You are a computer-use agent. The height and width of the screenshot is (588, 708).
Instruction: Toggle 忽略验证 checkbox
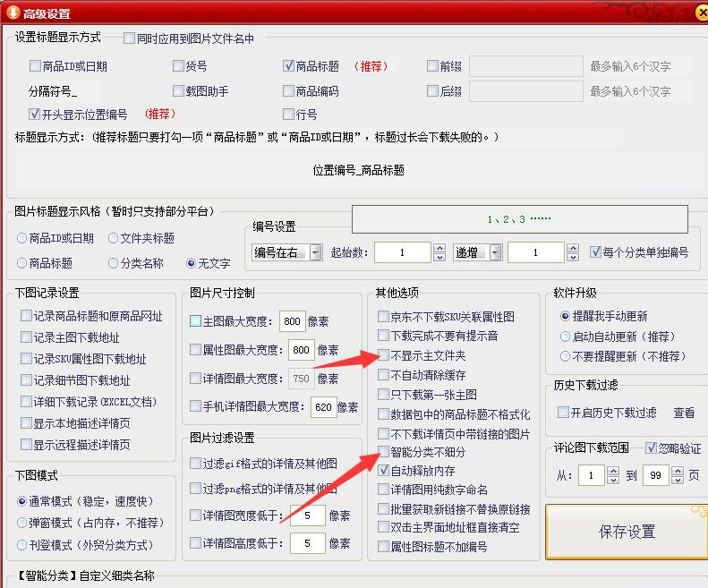point(651,447)
